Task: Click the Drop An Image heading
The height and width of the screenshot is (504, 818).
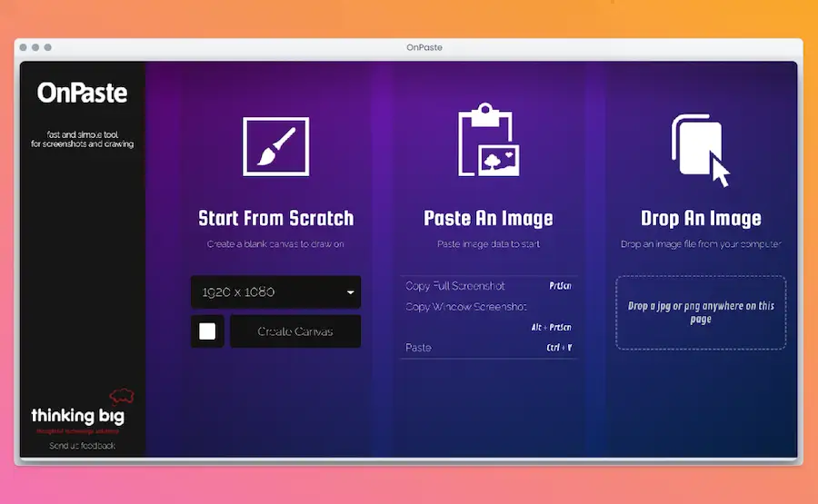Action: 701,218
